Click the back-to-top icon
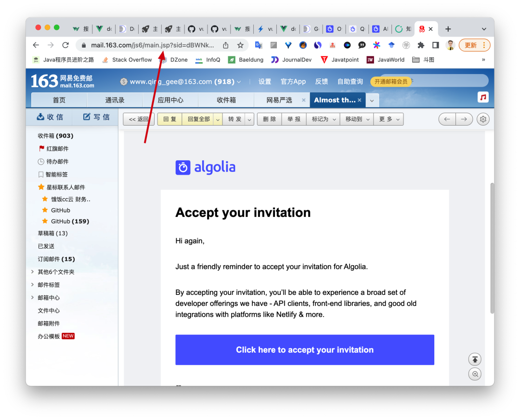The image size is (520, 420). (475, 359)
